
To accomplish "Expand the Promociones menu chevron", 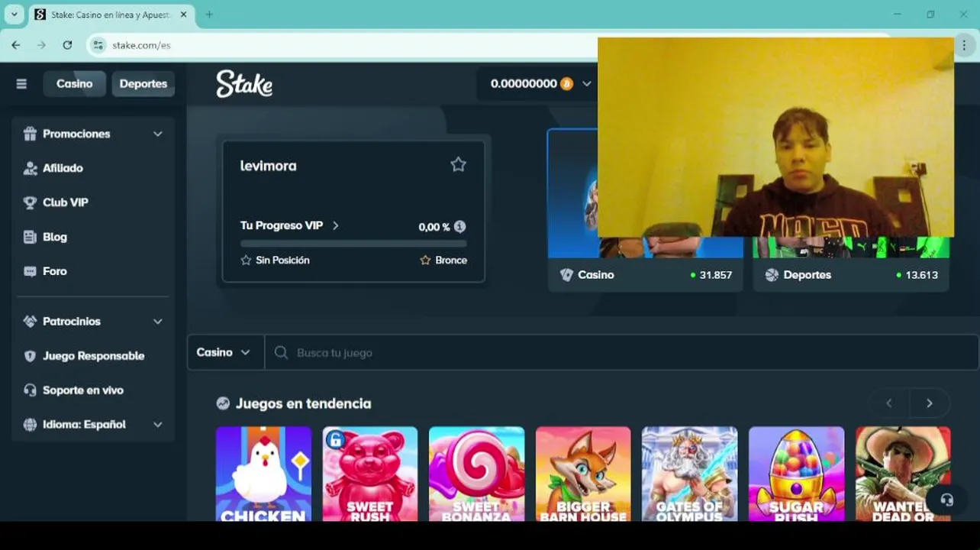I will coord(158,134).
